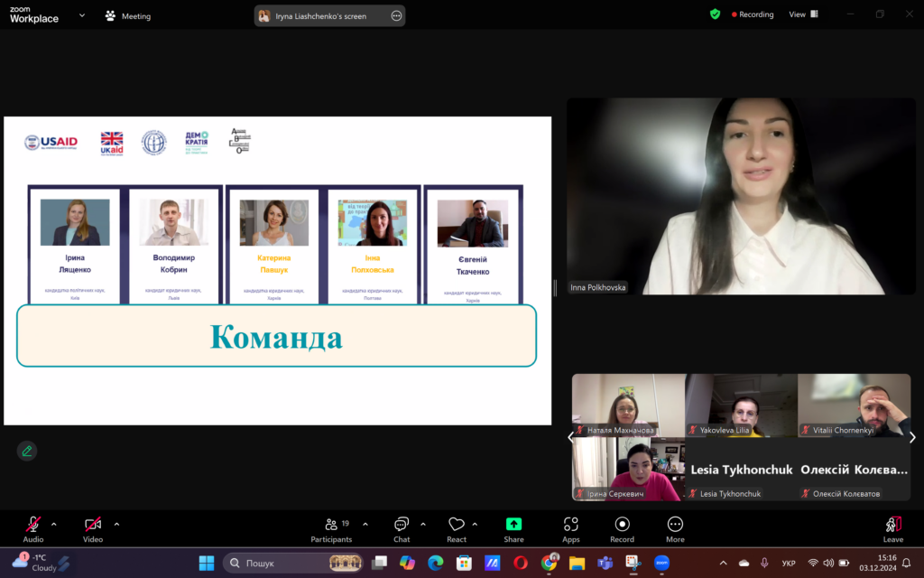The height and width of the screenshot is (578, 924).
Task: Open the More options menu
Action: (675, 529)
